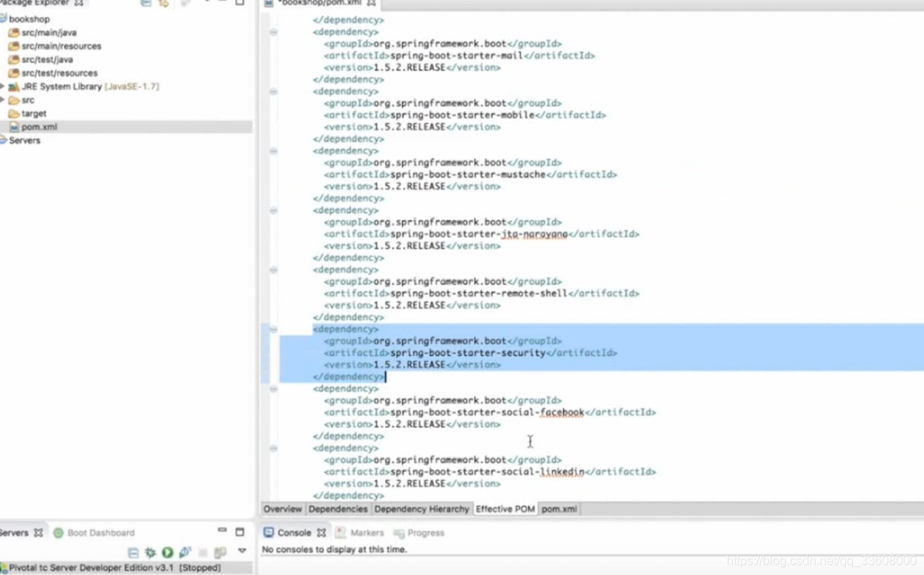Minimize the Servers view panel
924x575 pixels.
[x=222, y=531]
